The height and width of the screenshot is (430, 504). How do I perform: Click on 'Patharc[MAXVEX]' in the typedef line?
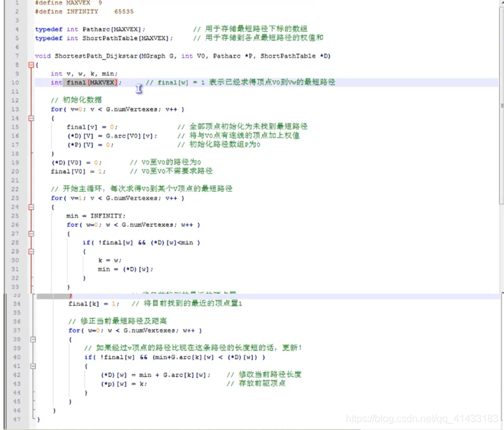111,29
